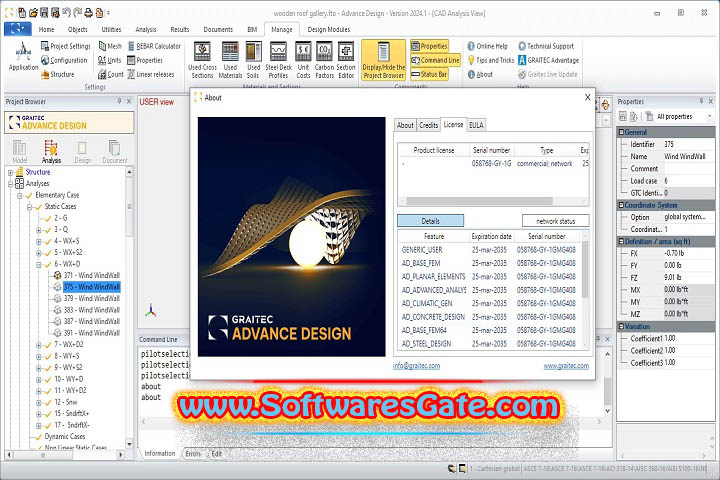Open the www.graitec.com link
720x480 pixels.
566,366
